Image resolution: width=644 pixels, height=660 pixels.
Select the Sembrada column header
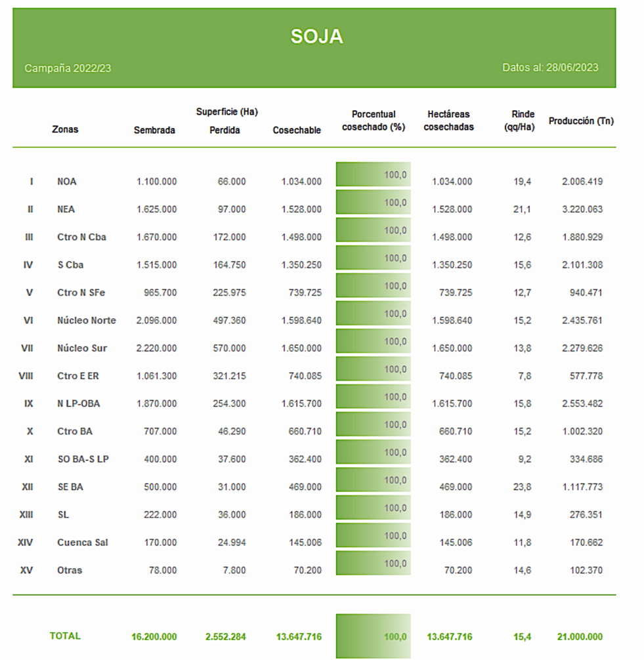point(154,130)
